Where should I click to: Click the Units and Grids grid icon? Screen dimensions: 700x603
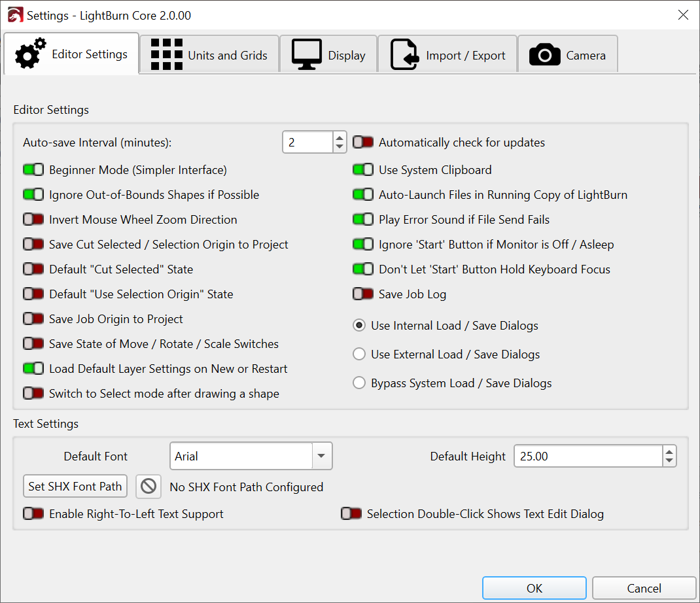pos(166,55)
